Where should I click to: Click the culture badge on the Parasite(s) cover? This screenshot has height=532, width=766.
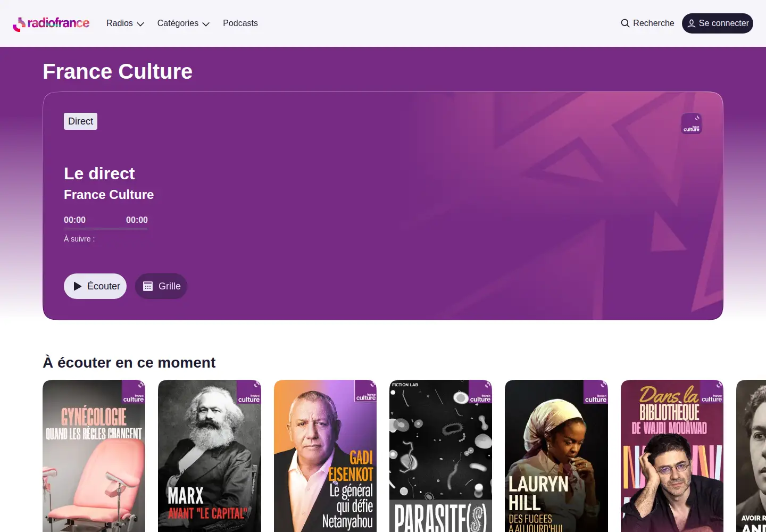480,392
